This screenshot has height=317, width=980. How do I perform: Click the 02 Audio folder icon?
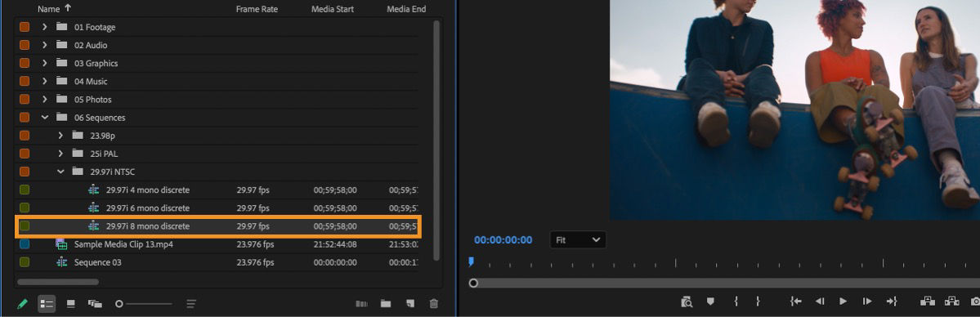pyautogui.click(x=61, y=45)
